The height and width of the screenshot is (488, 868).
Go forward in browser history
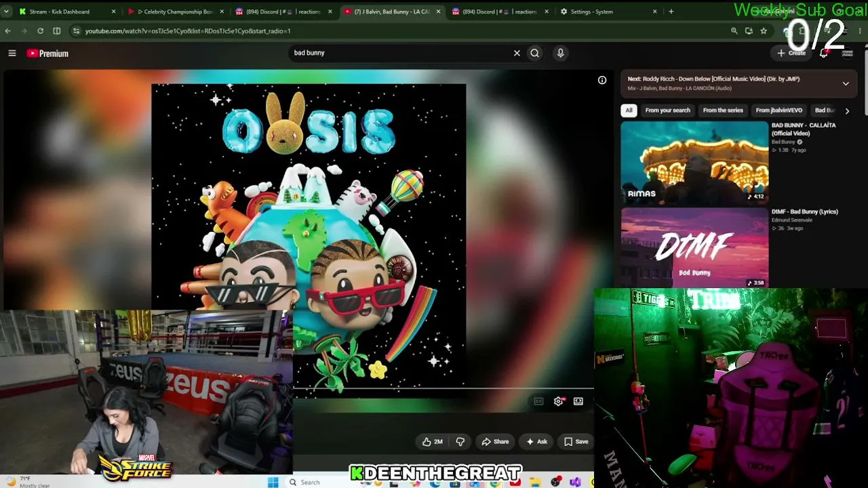point(24,31)
